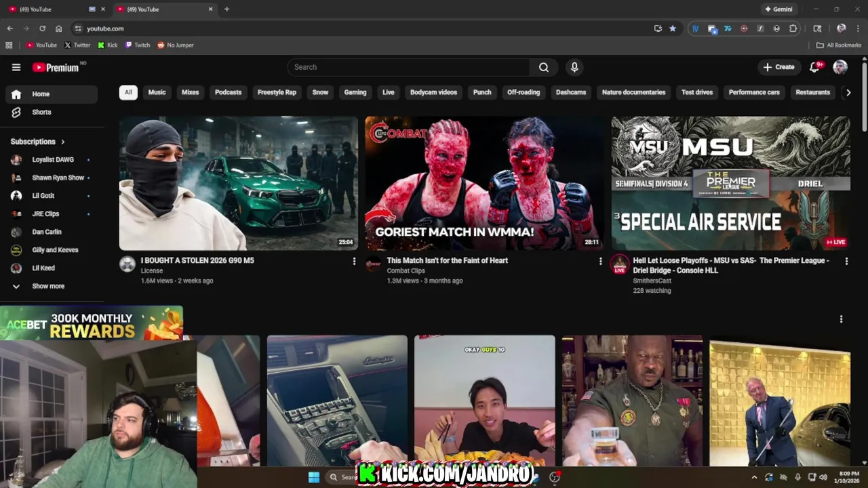Click the search magnifier button
Viewport: 868px width, 488px height.
point(544,67)
